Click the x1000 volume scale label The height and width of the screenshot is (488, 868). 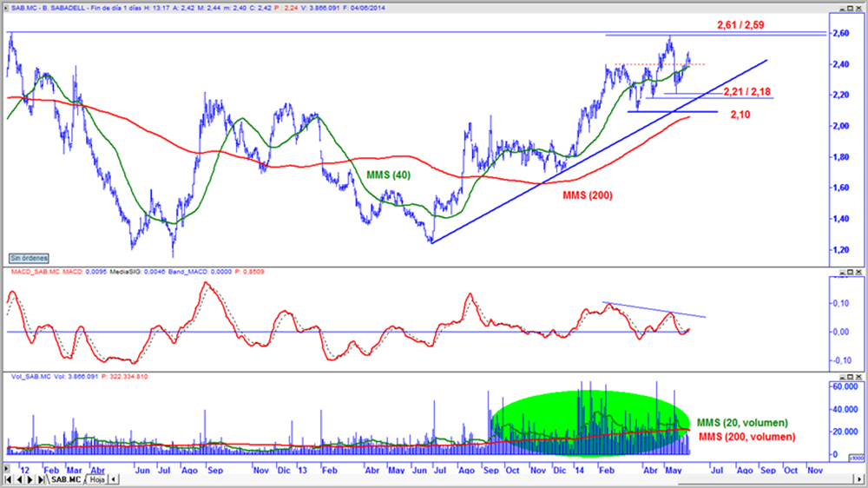(x=857, y=458)
